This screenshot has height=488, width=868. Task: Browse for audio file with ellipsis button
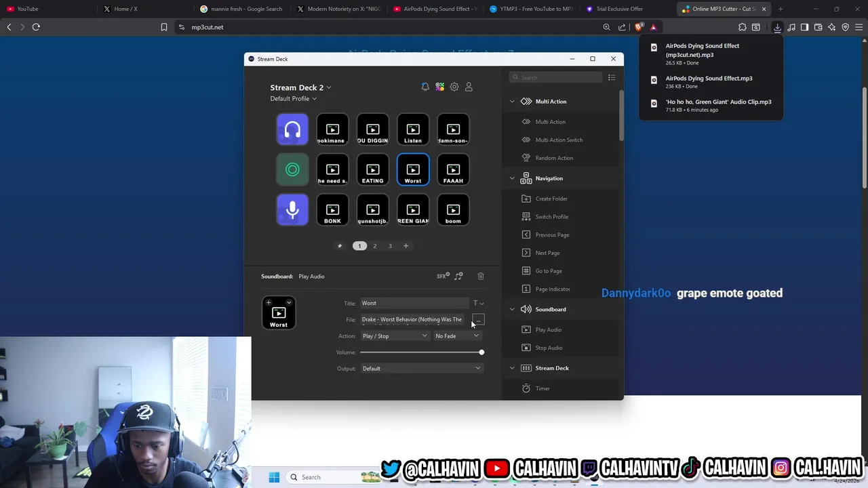click(x=479, y=320)
